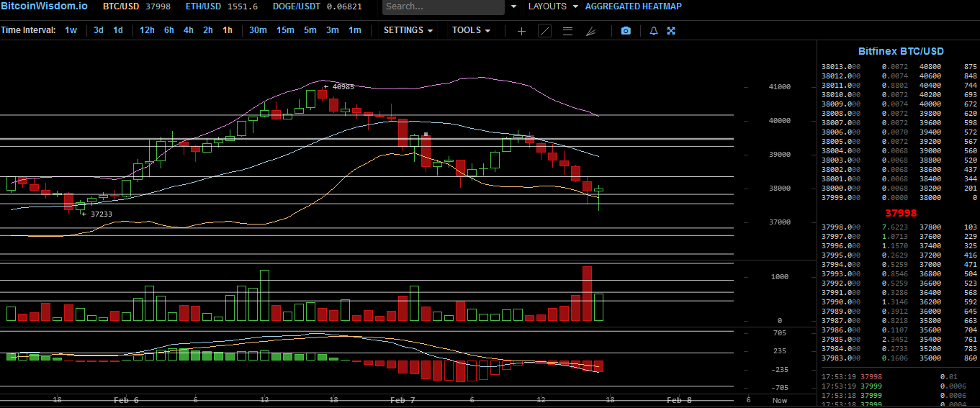Activate the trend line drawing tool
The width and height of the screenshot is (980, 408).
(x=544, y=31)
